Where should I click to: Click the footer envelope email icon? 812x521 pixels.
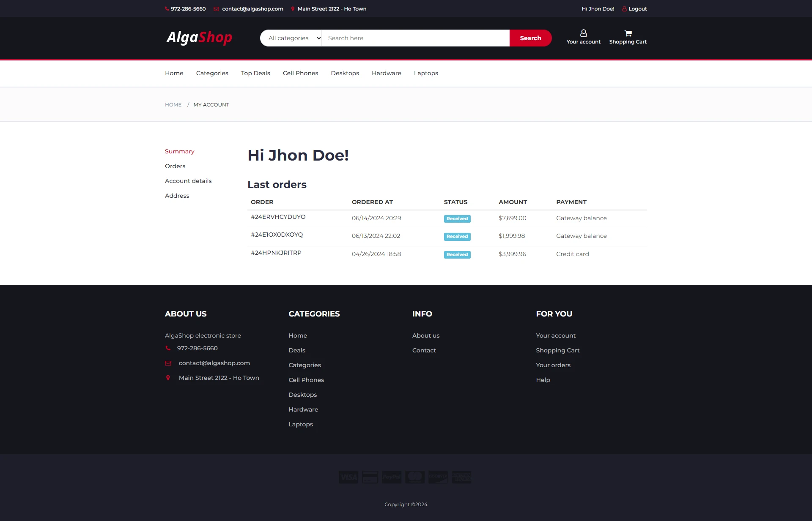point(168,363)
